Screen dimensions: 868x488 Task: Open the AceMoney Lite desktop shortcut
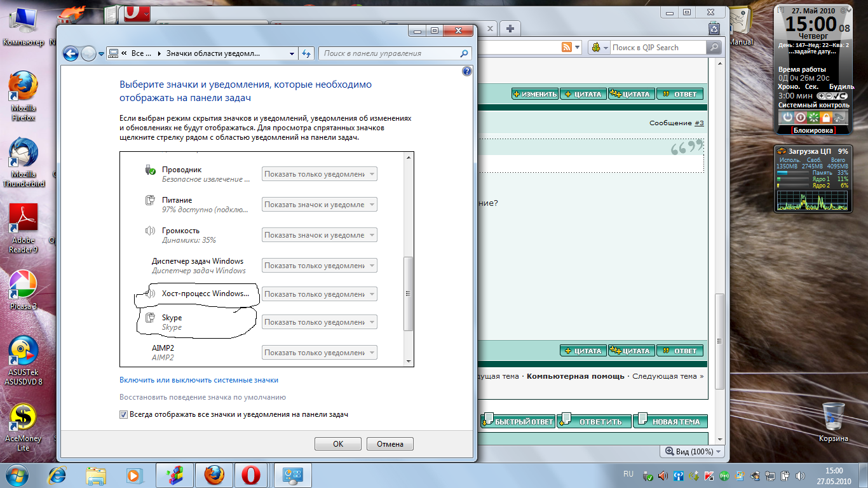click(x=24, y=427)
